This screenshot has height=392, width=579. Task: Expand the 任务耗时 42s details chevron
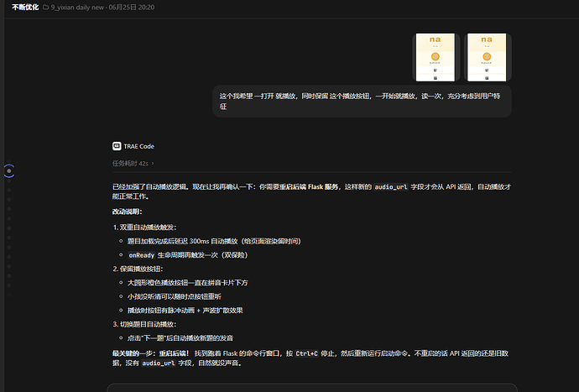coord(153,164)
